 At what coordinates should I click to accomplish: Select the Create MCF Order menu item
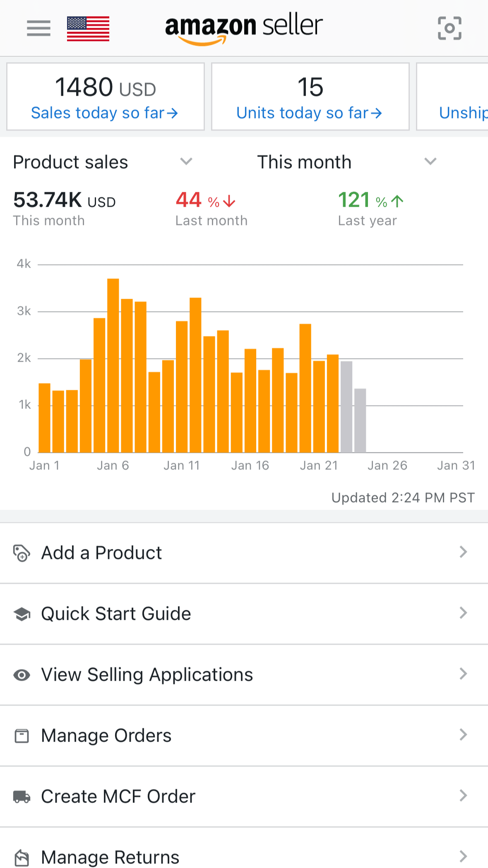tap(118, 796)
